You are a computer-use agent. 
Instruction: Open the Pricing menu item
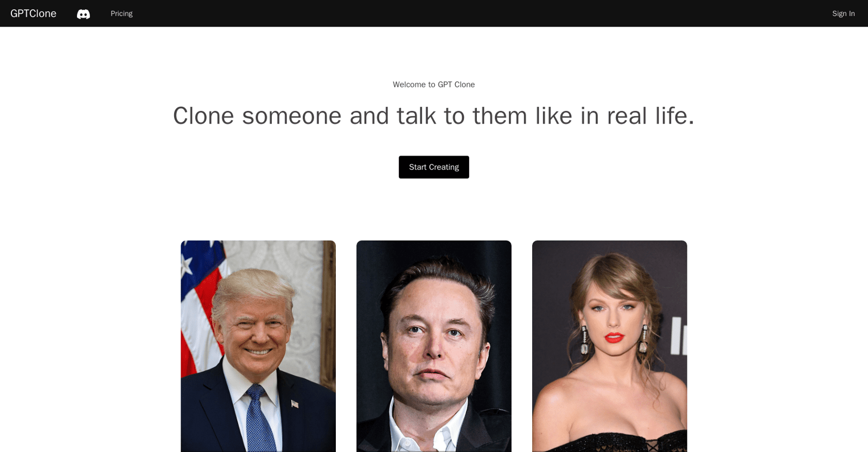point(122,14)
